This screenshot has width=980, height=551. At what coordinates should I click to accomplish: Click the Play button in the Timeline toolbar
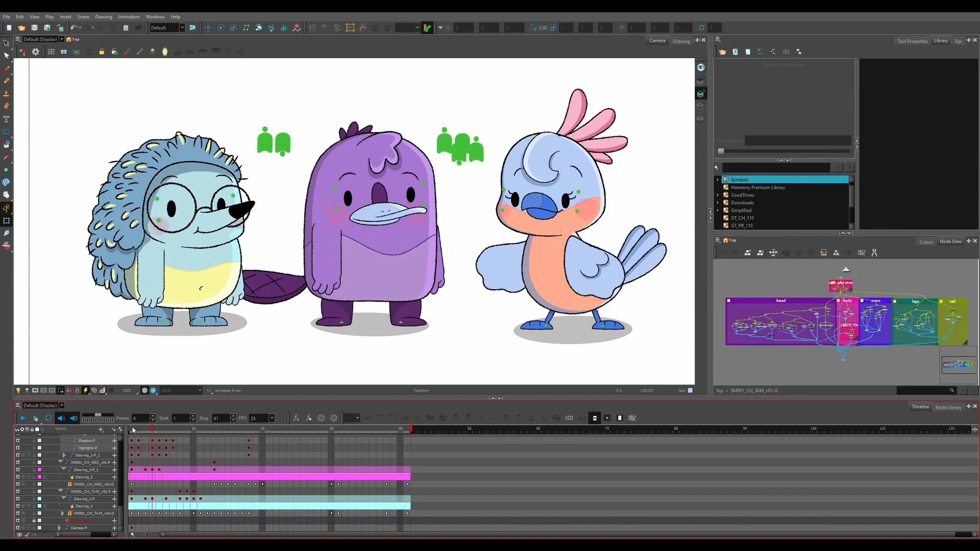23,418
